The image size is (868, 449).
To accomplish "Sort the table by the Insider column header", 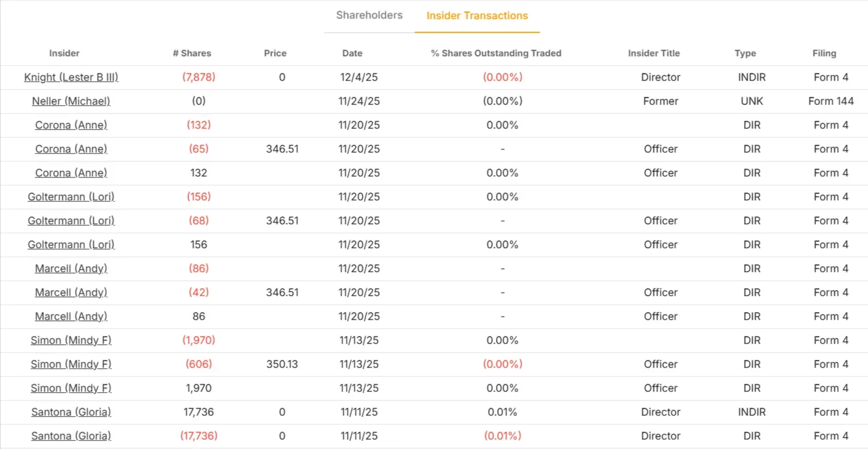I will [64, 53].
